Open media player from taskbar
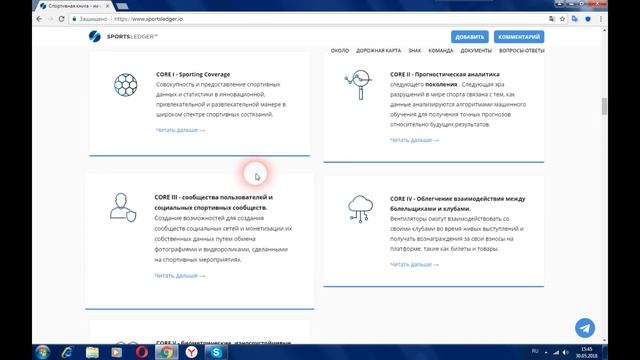The height and width of the screenshot is (360, 640). pyautogui.click(x=117, y=352)
